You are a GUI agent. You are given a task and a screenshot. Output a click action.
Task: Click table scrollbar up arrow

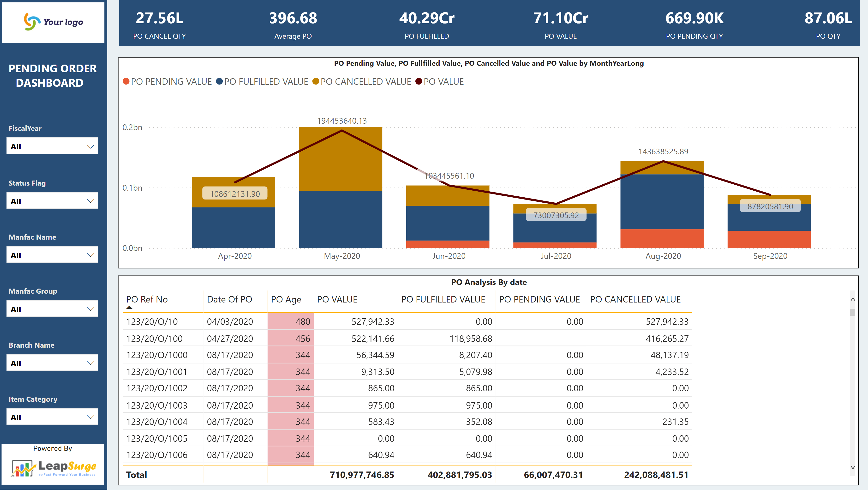pyautogui.click(x=852, y=299)
